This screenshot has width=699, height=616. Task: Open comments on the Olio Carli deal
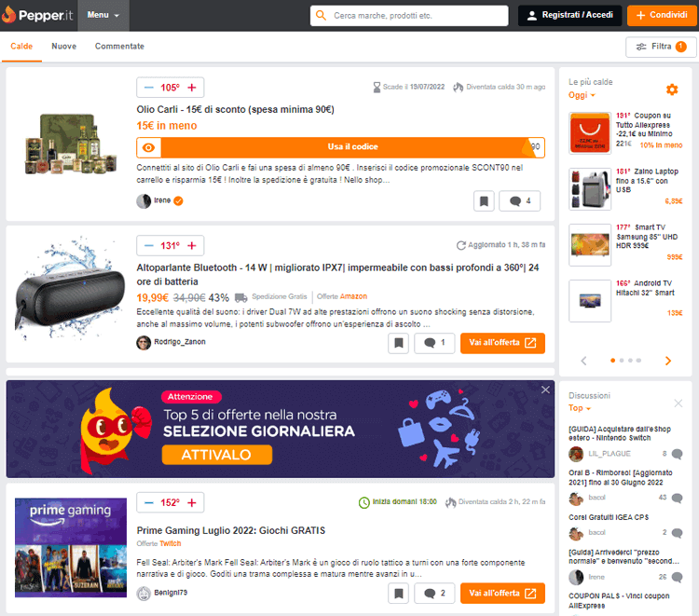(520, 200)
